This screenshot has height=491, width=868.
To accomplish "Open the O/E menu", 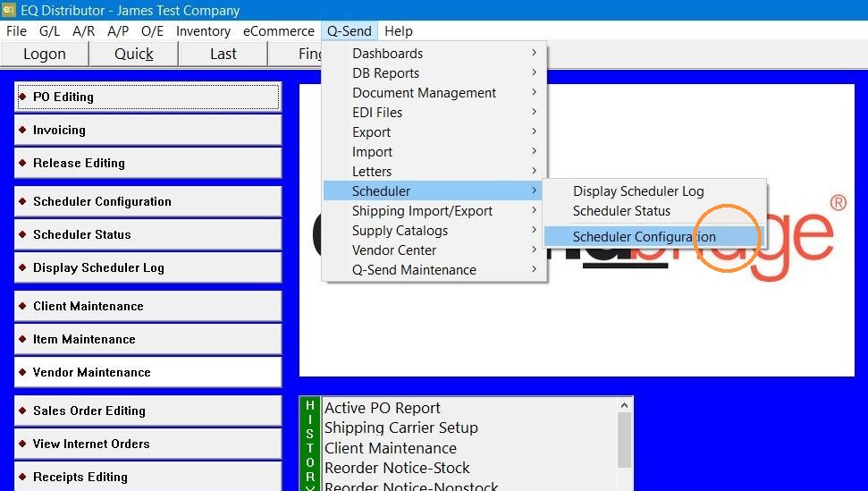I will click(152, 31).
